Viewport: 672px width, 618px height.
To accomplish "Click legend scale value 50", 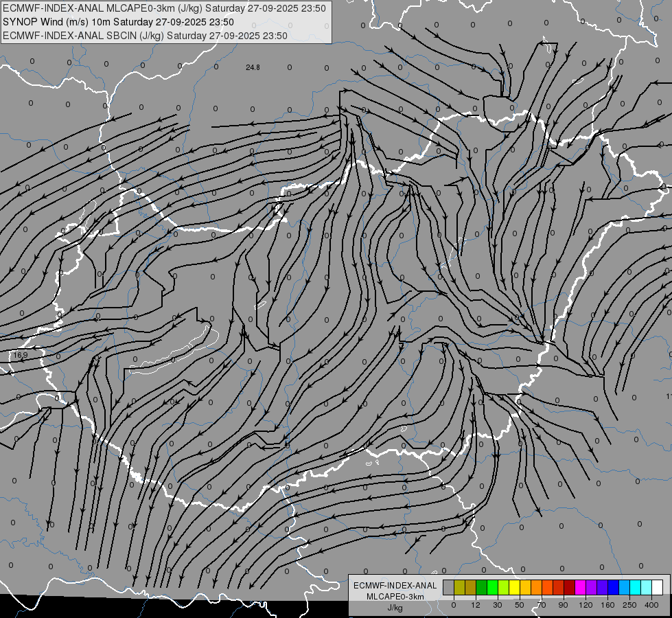I will [x=520, y=605].
